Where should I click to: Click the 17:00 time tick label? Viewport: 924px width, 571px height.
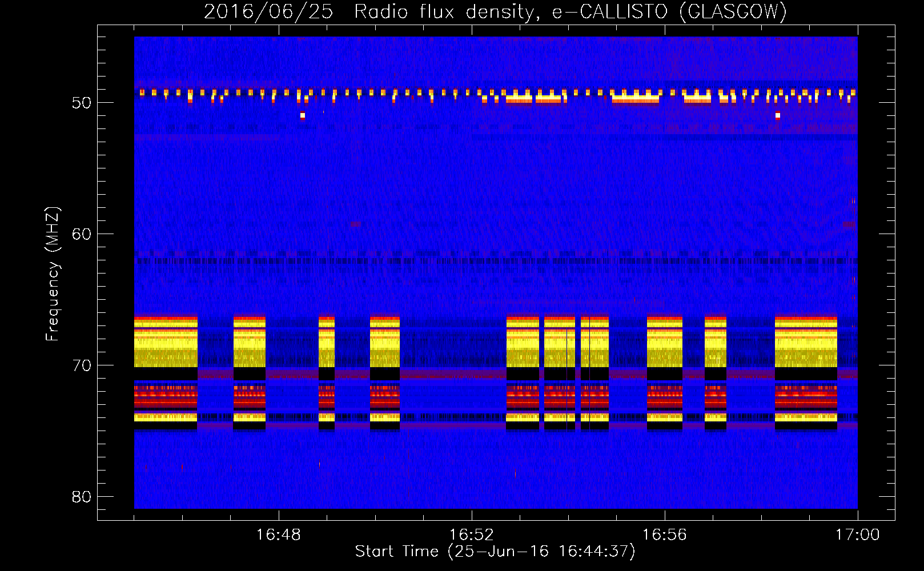(857, 535)
